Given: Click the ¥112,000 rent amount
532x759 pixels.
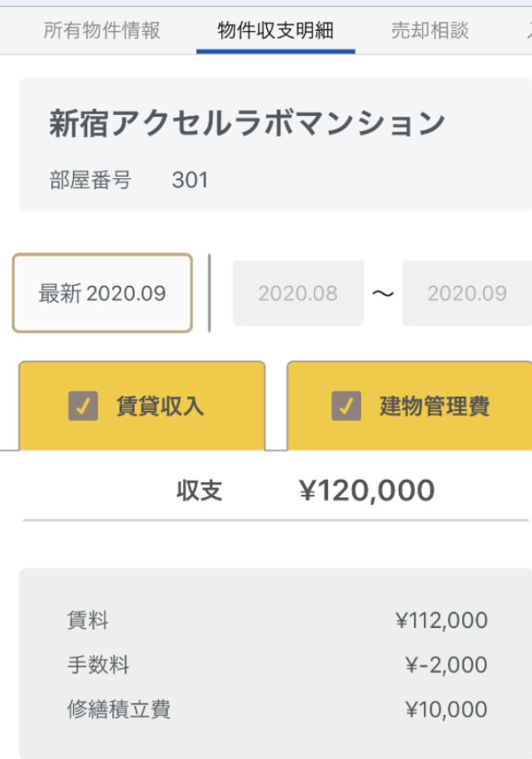Looking at the screenshot, I should [441, 621].
